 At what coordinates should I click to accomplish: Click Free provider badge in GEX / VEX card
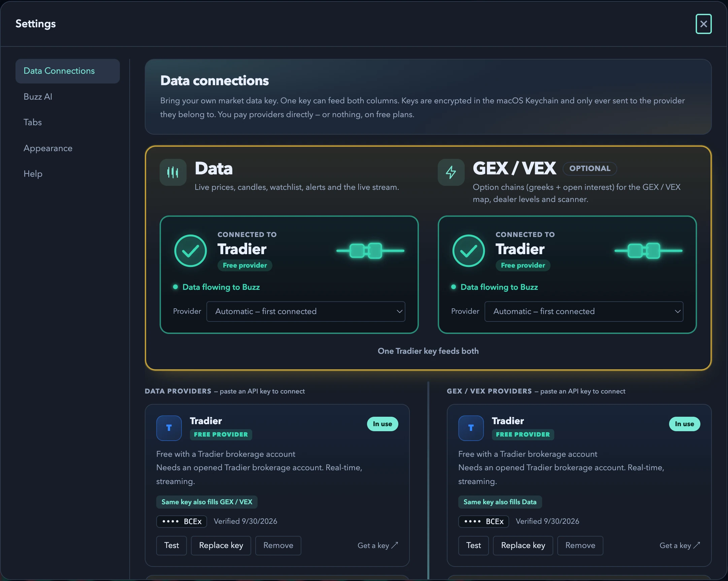[523, 265]
